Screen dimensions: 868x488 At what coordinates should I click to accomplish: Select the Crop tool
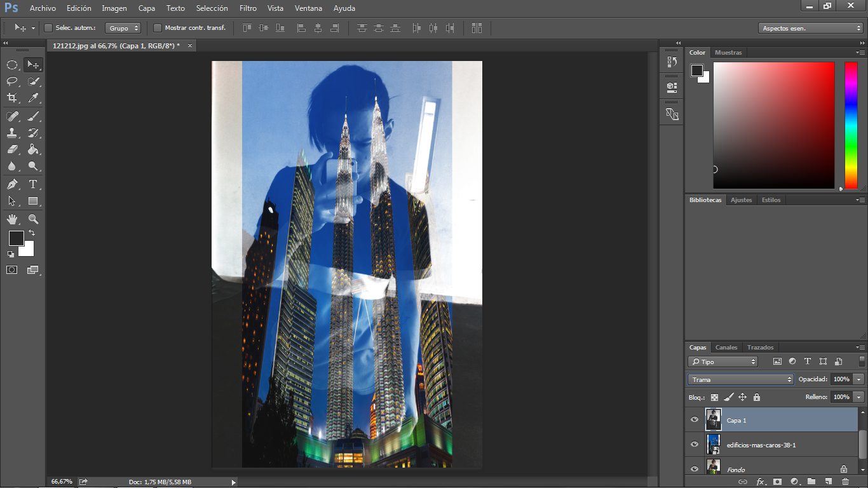coord(12,98)
